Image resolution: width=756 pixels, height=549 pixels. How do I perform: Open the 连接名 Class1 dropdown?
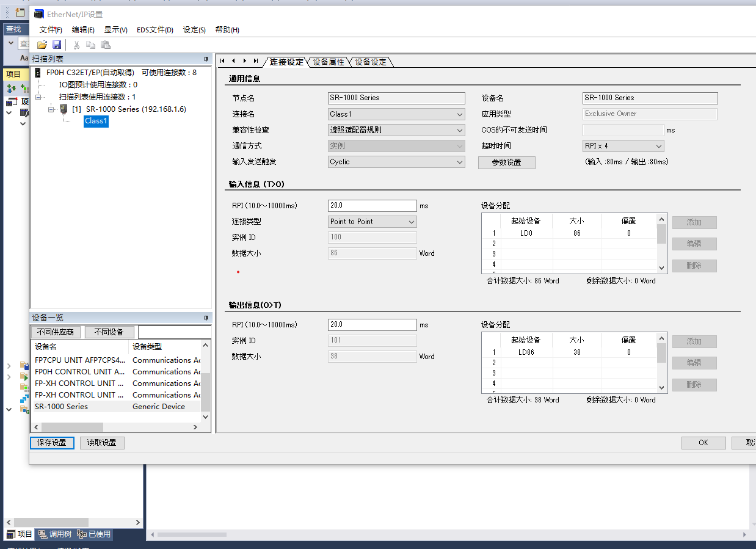click(x=459, y=114)
